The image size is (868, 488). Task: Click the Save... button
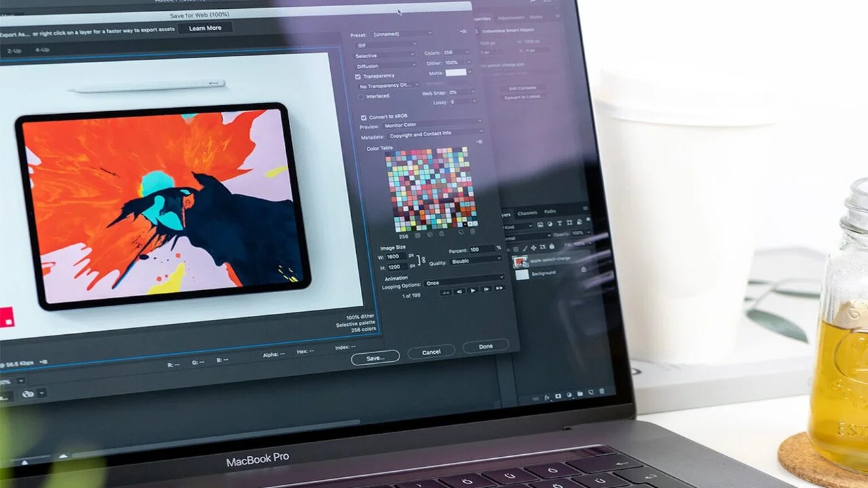point(375,358)
